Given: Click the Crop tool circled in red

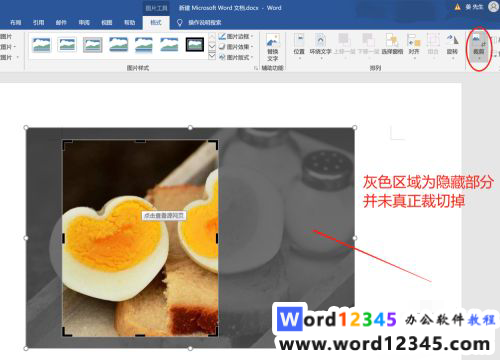Looking at the screenshot, I should point(479,47).
